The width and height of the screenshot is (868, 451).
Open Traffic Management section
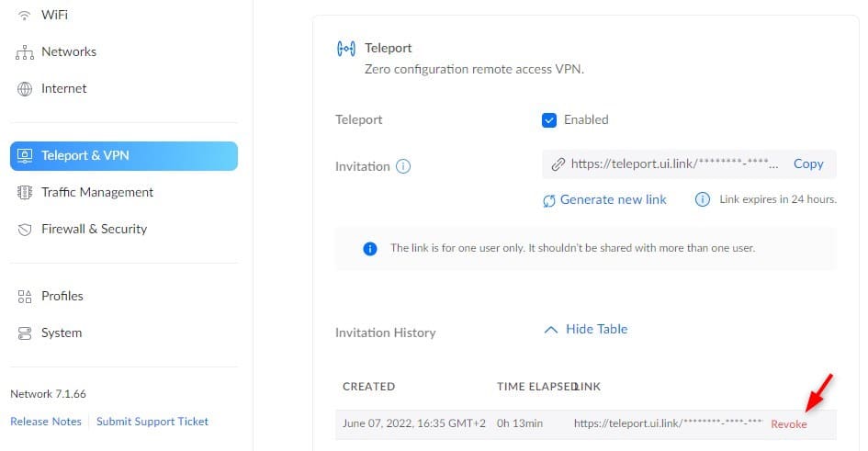(x=96, y=192)
